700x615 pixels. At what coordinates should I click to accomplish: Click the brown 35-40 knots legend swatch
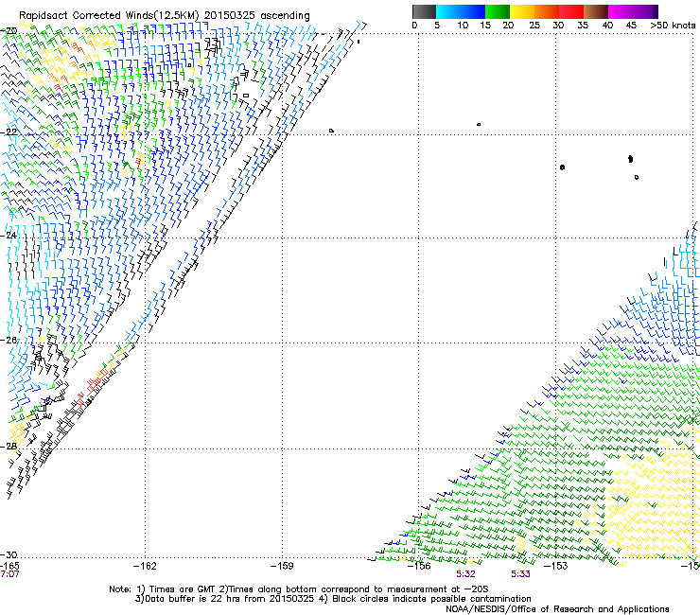coord(596,11)
